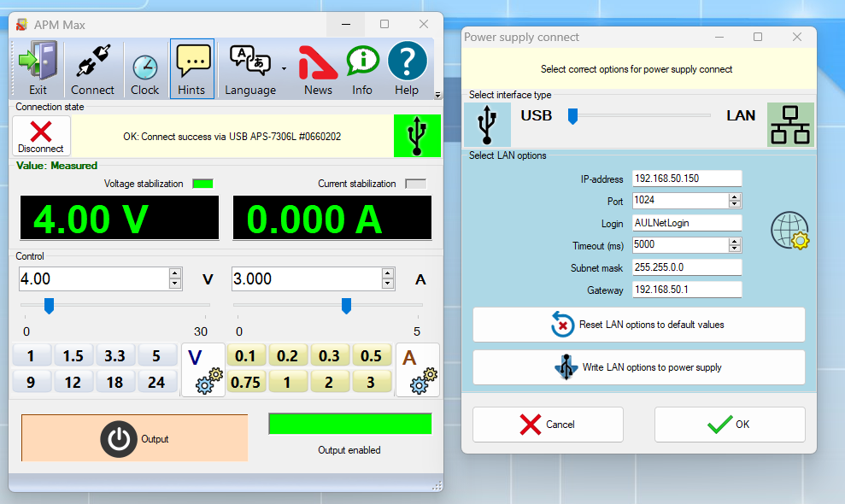Click the current control input field

pos(307,278)
